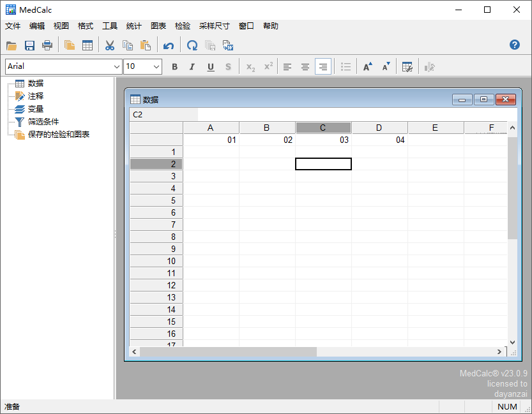Open a data file from the toolbar
Screen dimensions: 532x414
[x=11, y=45]
